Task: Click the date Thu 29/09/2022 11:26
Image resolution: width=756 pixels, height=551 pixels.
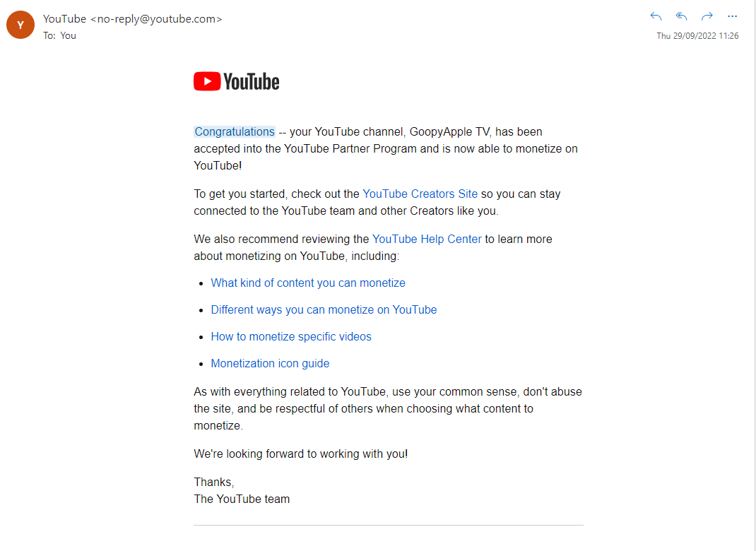Action: pos(697,35)
